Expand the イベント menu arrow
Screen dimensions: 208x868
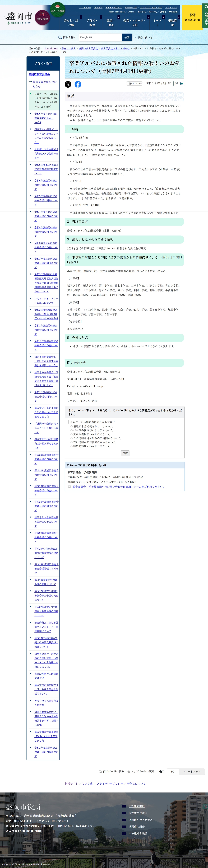[163, 17]
